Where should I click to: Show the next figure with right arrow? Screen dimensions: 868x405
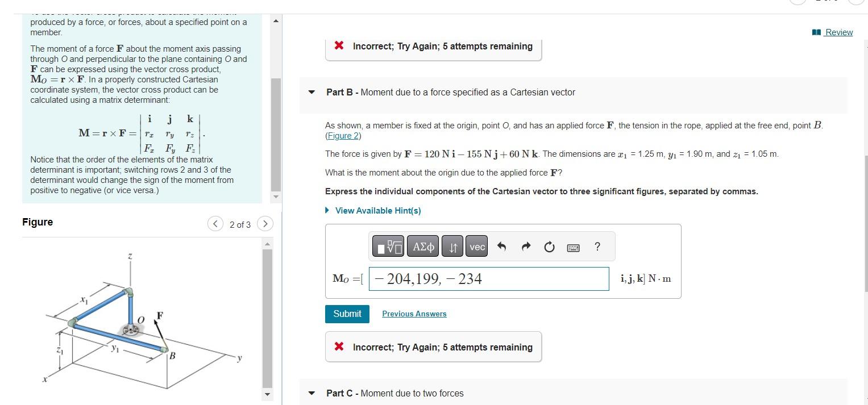click(x=265, y=224)
